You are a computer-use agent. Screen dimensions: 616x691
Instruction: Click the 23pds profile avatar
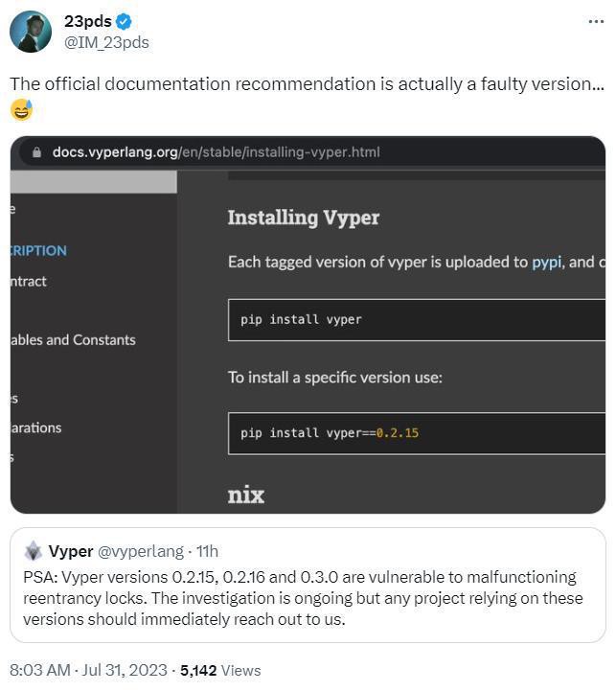(31, 32)
